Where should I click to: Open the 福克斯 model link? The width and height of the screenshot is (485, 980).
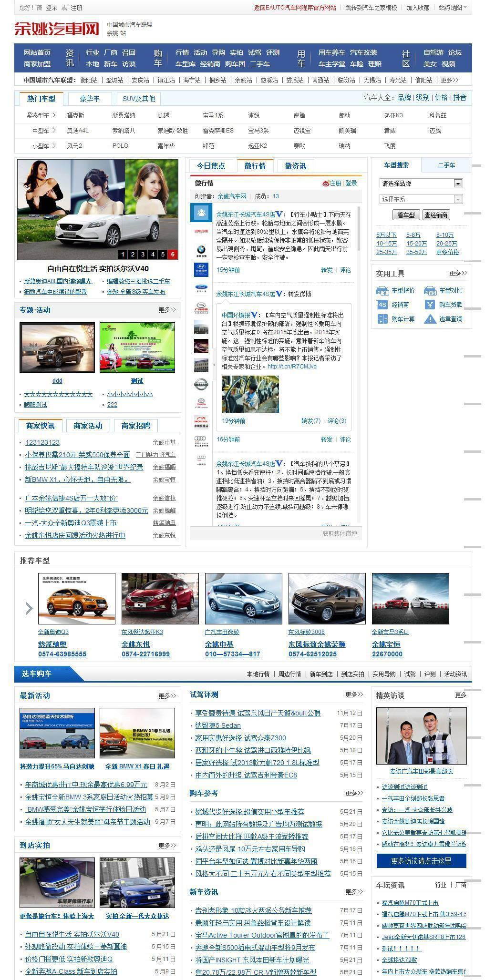[x=75, y=115]
